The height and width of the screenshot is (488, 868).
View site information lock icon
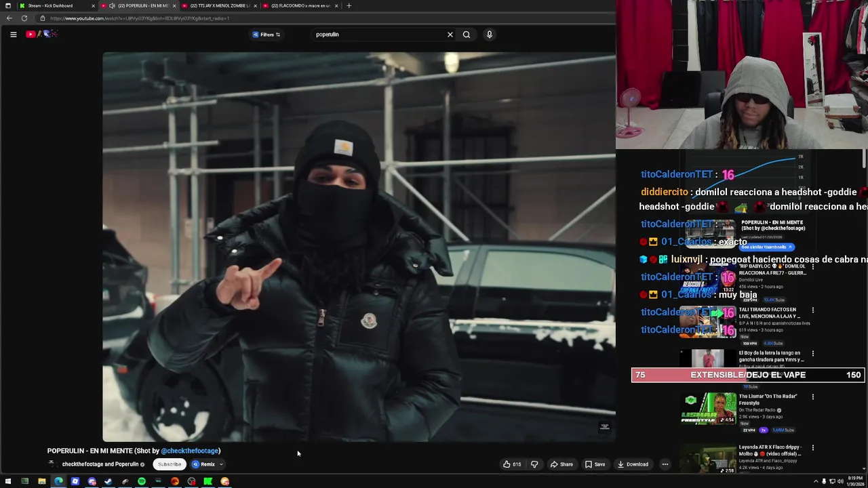click(x=43, y=18)
